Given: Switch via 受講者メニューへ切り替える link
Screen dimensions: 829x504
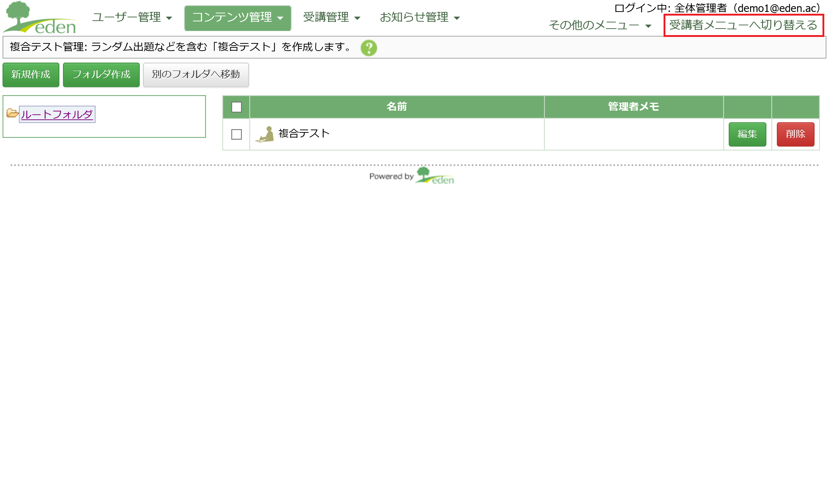Looking at the screenshot, I should 743,25.
